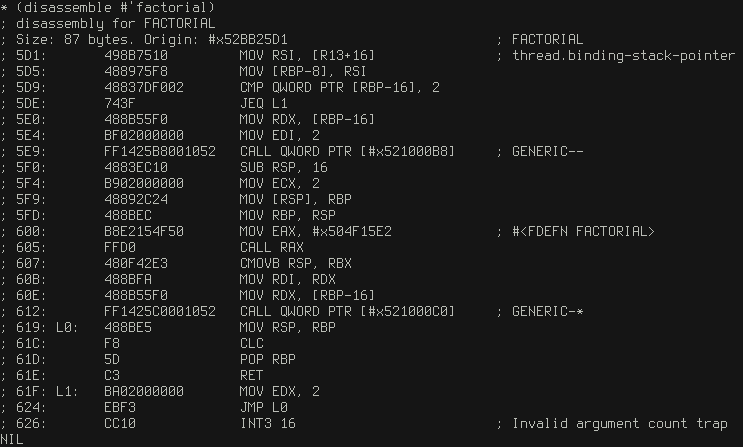Click the GENERIC-* comment
Viewport: 743px width, 447px height.
[548, 311]
